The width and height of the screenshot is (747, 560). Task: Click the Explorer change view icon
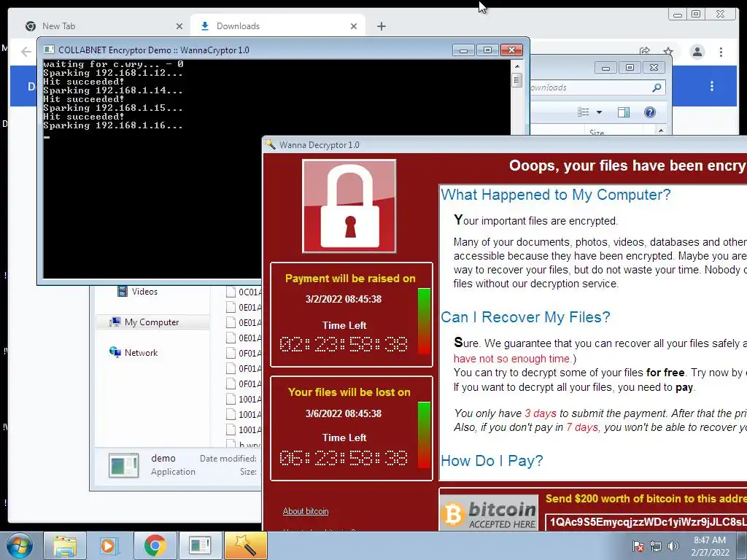(583, 112)
